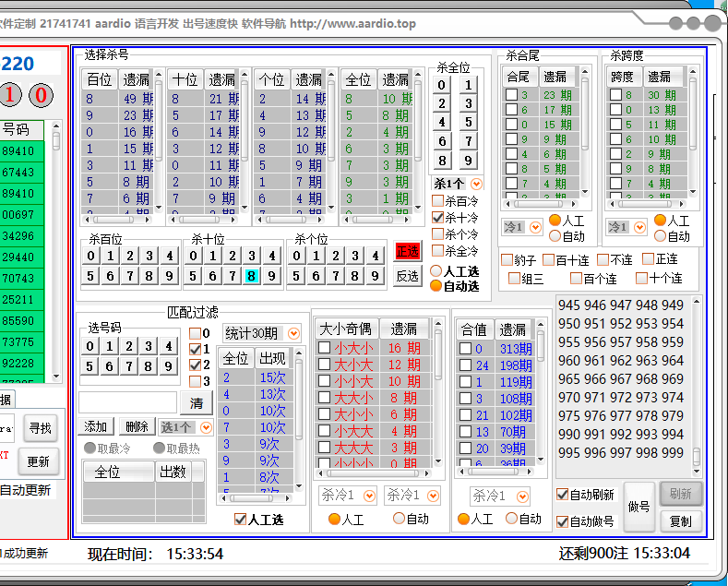Select the 人工选 radio under 杀全位
The image size is (728, 586).
point(436,270)
